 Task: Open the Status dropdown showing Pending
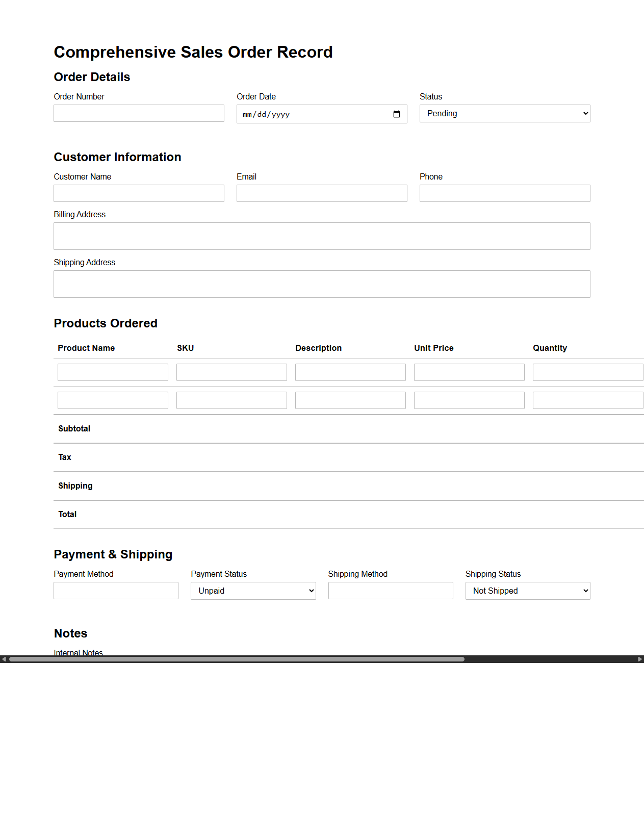[x=505, y=113]
